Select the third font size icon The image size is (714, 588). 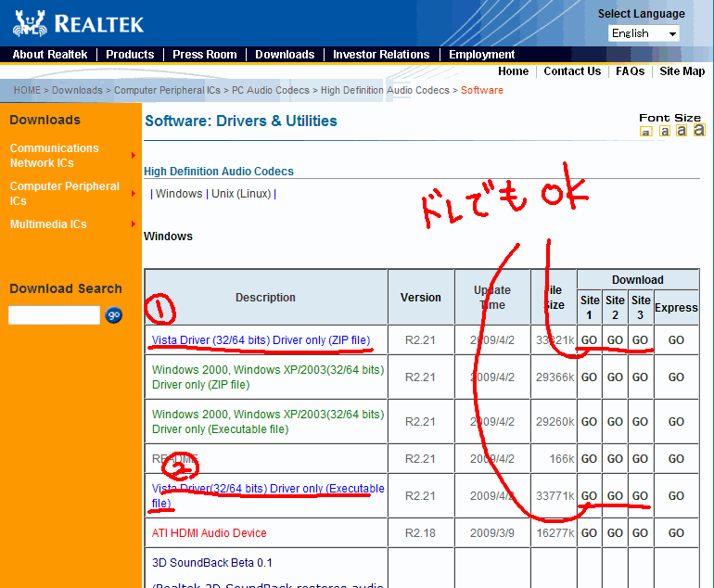click(x=682, y=130)
